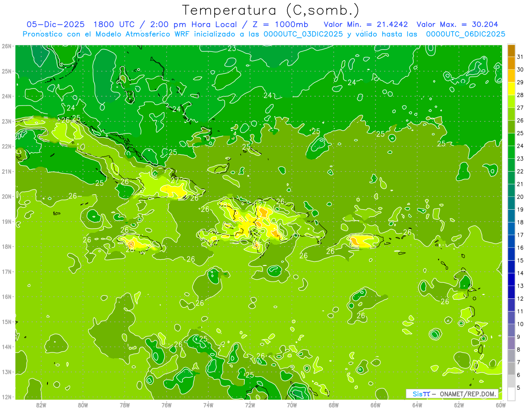Click '0000UTC_06DIC2025' valid-until timestamp
Viewport: 532px width, 411px height.
[465, 34]
